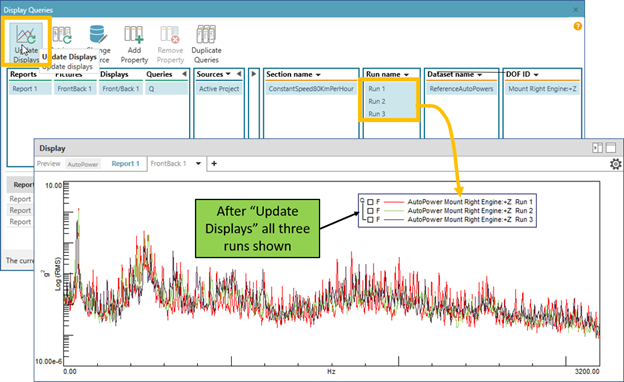
Task: Select query Q in Queries column
Action: pos(166,89)
